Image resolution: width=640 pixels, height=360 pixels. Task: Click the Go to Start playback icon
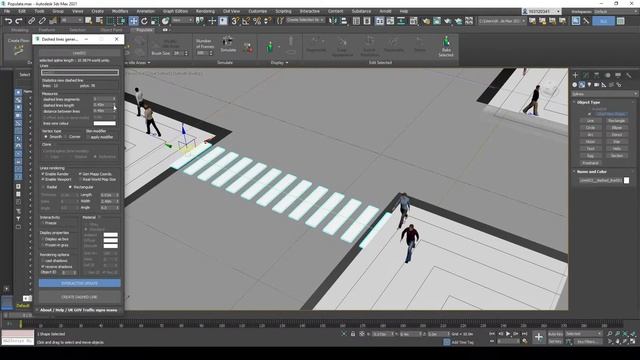(x=492, y=334)
